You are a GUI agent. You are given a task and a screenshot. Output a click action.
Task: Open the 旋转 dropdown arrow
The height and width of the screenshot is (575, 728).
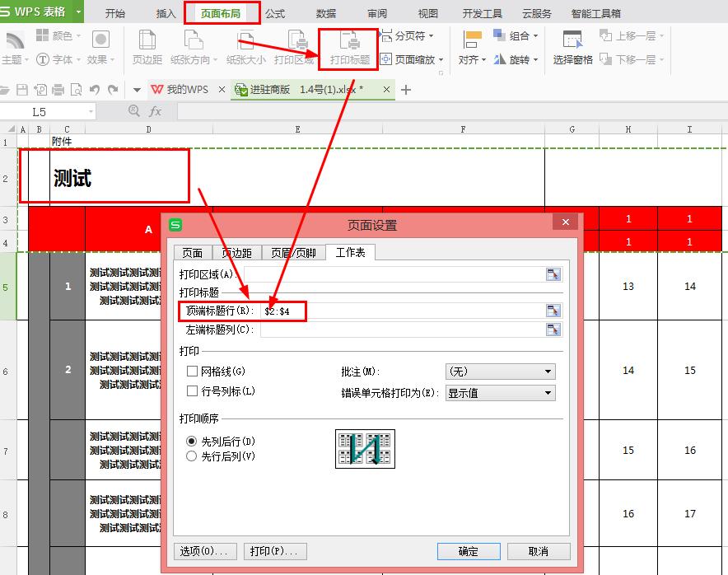534,58
